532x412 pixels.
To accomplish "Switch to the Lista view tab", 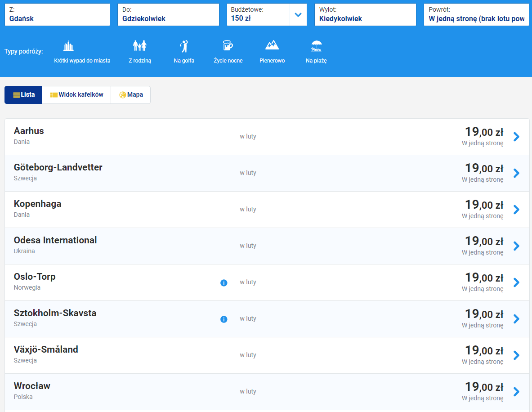I will pyautogui.click(x=23, y=95).
